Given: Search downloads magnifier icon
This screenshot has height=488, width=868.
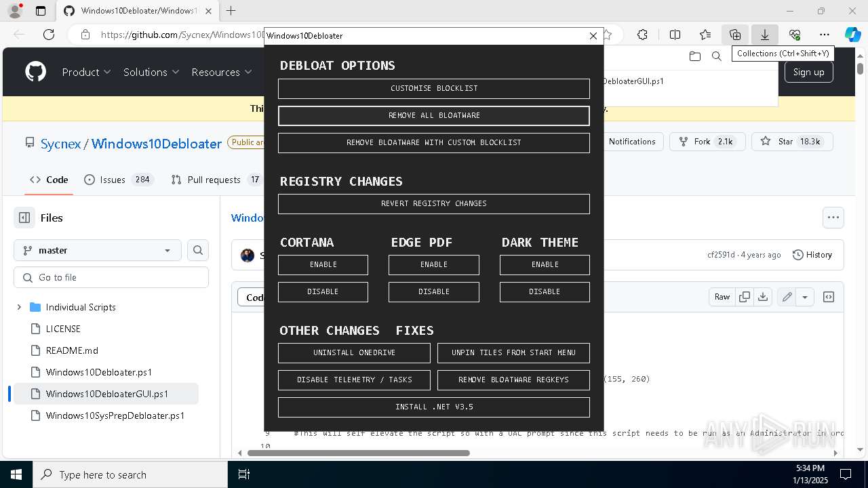Looking at the screenshot, I should [x=717, y=56].
